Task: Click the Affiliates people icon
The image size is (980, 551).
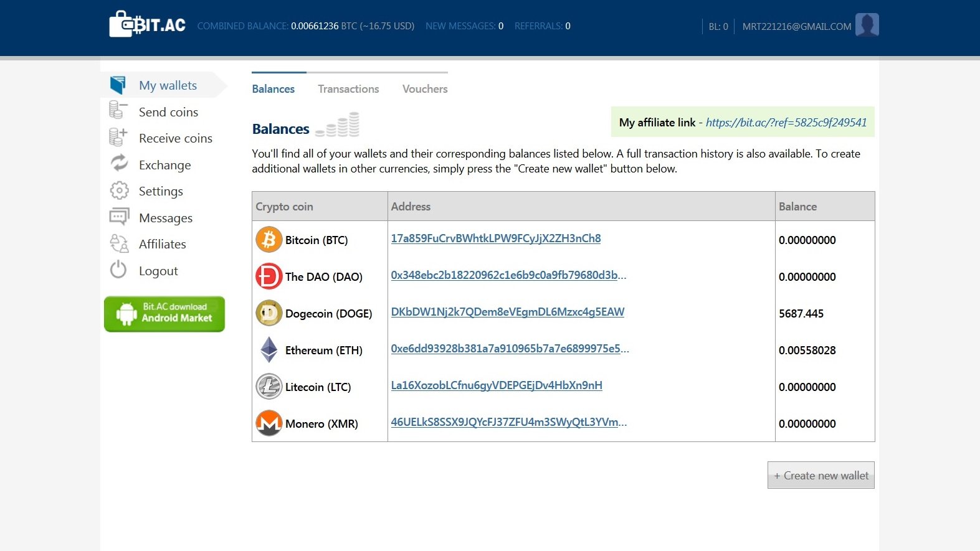Action: pyautogui.click(x=119, y=243)
